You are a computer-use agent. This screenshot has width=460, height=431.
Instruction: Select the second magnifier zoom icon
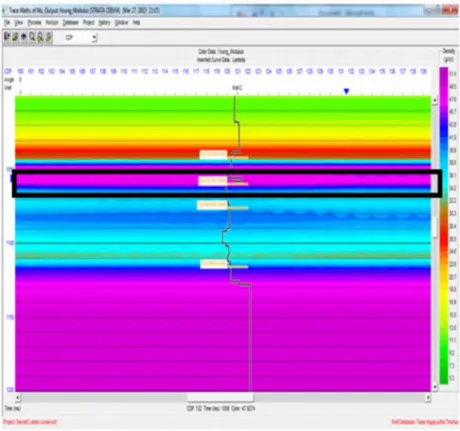coord(40,37)
